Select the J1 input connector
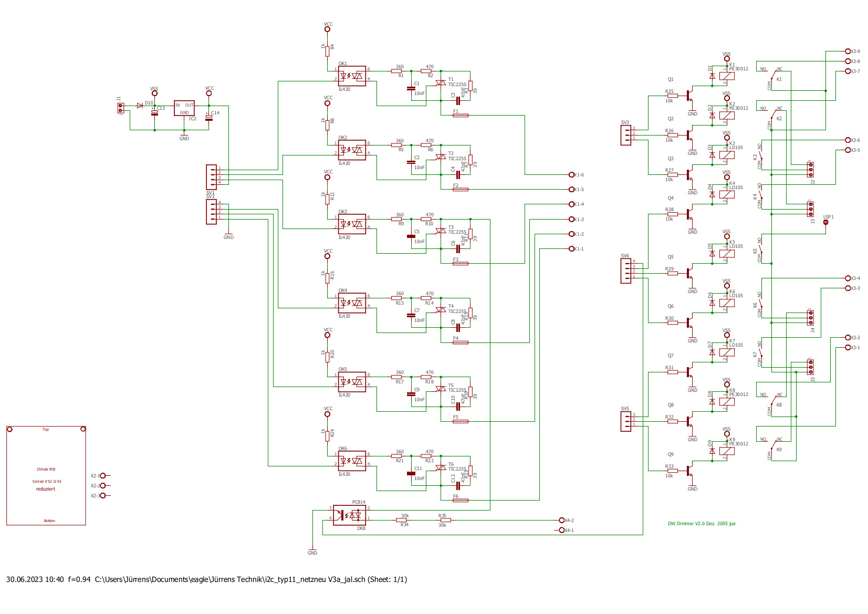Viewport: 868px width, 614px height. pos(120,108)
